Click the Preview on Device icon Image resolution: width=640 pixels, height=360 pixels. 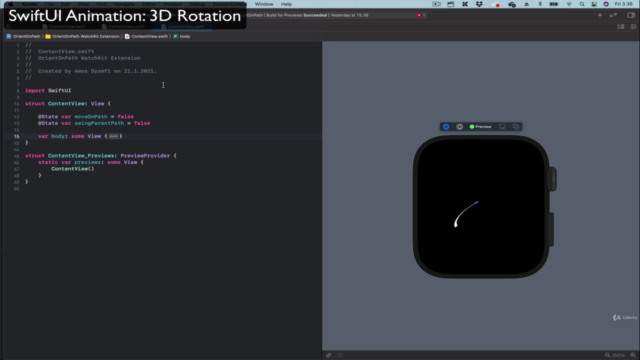click(x=502, y=127)
